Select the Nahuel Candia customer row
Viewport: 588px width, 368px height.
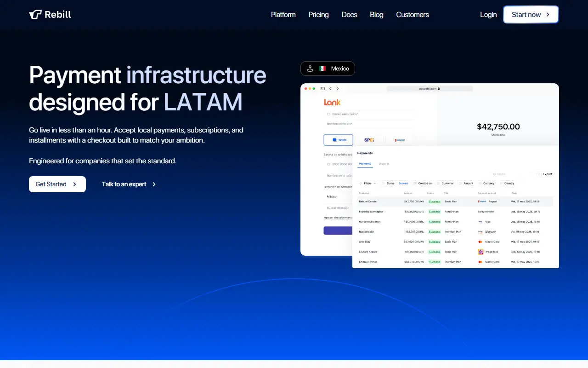tap(456, 201)
